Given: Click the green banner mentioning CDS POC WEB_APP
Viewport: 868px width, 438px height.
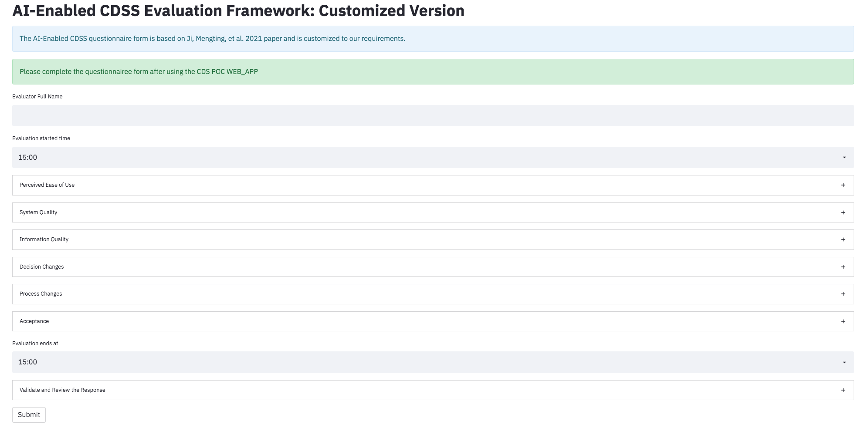Looking at the screenshot, I should 433,71.
